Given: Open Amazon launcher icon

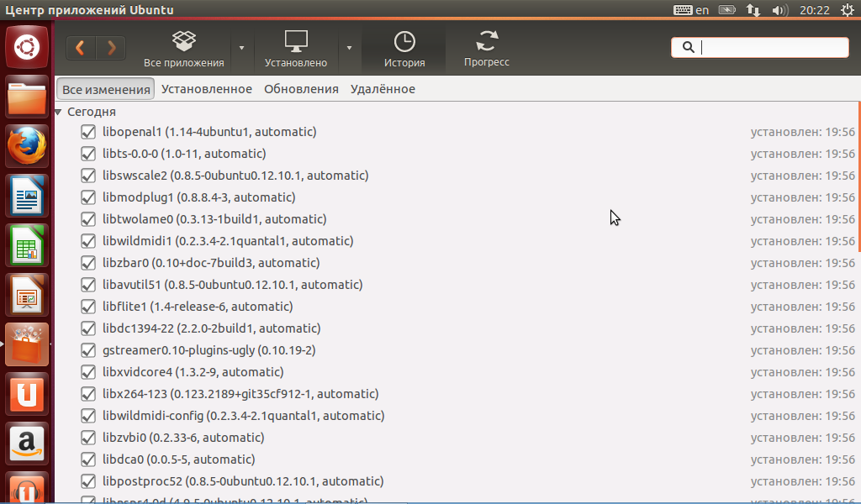Looking at the screenshot, I should pos(27,443).
